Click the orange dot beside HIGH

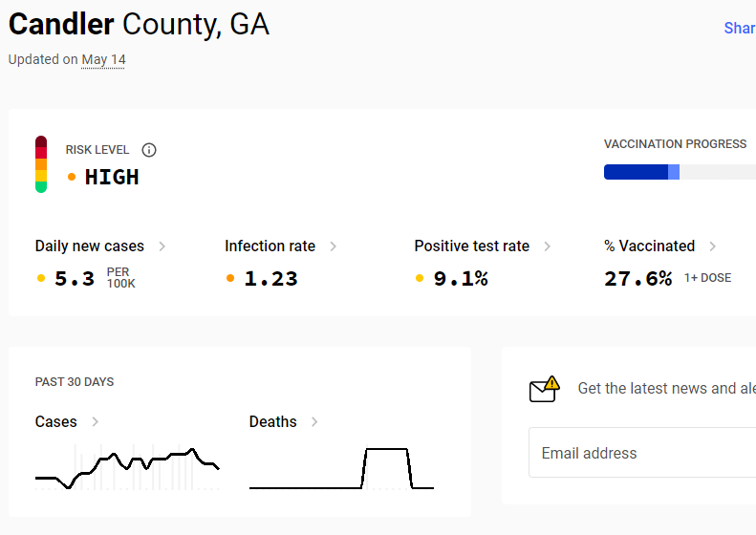pyautogui.click(x=72, y=177)
